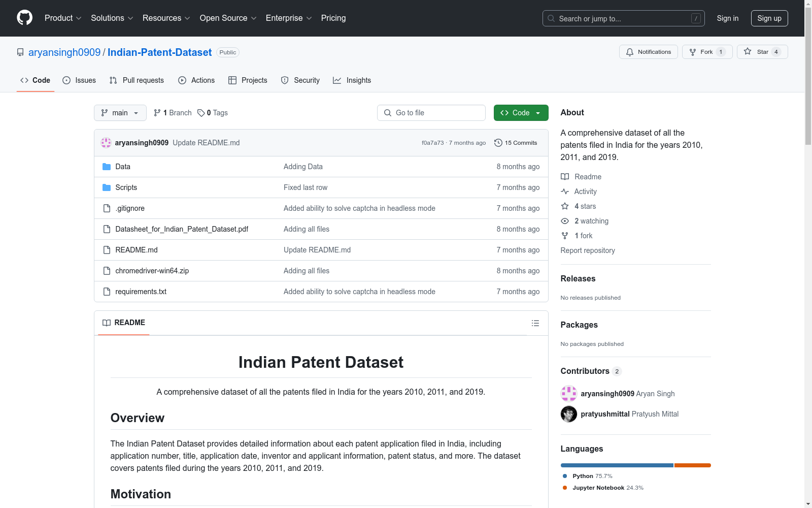
Task: Click the Jupyter Notebook 24.3% entry
Action: (x=603, y=488)
